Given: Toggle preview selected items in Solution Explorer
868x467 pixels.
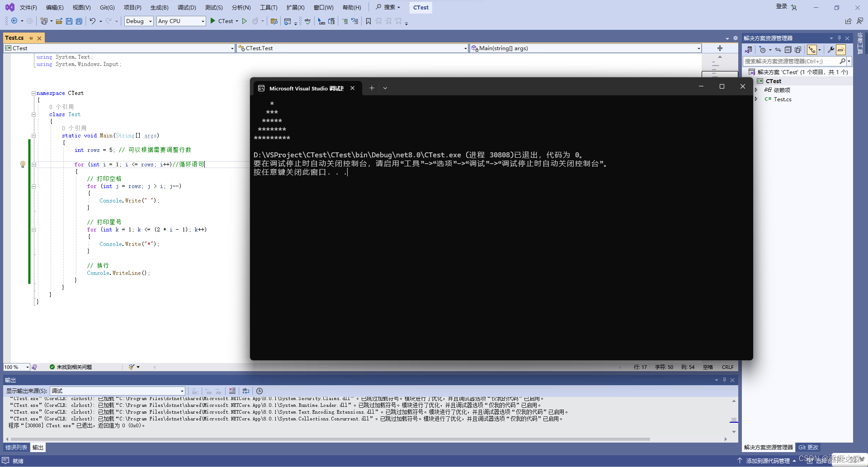Looking at the screenshot, I should (x=841, y=50).
